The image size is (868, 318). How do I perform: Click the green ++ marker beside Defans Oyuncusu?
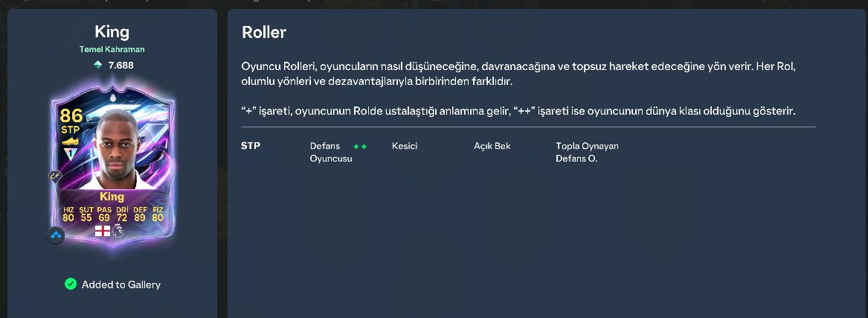pyautogui.click(x=361, y=147)
